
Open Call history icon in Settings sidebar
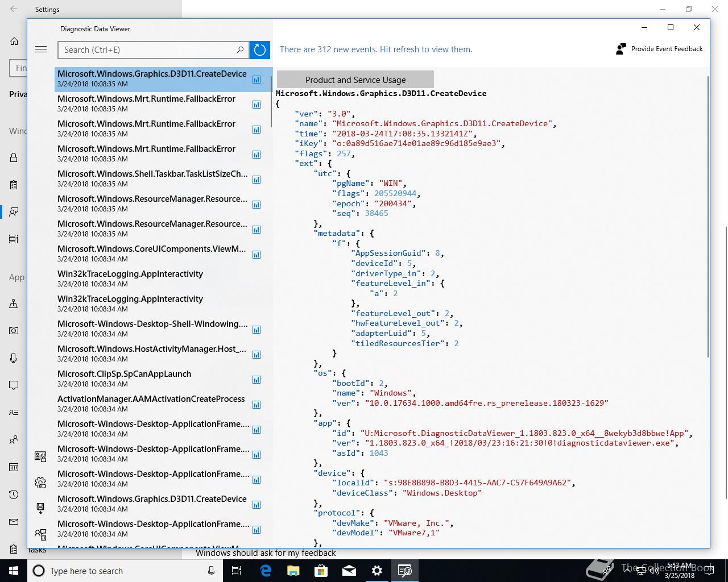(14, 494)
